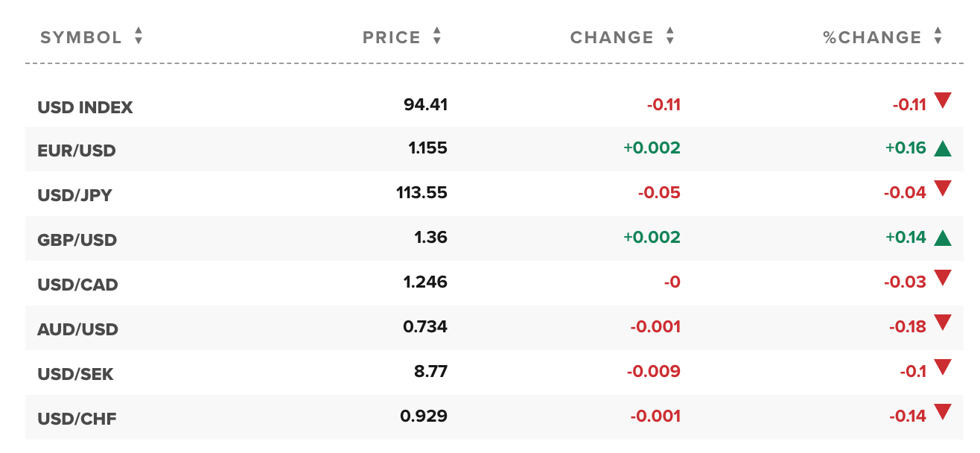Open the EUR/USD currency pair
The image size is (980, 453).
77,151
